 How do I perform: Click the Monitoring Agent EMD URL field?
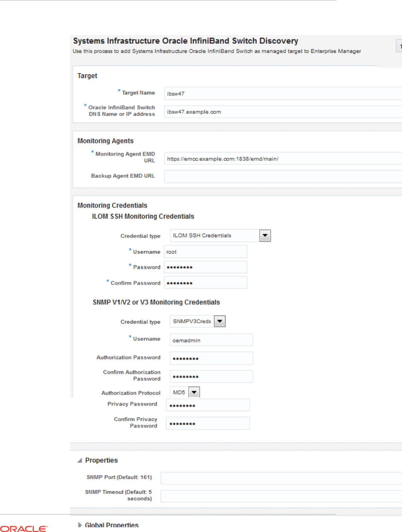point(283,159)
